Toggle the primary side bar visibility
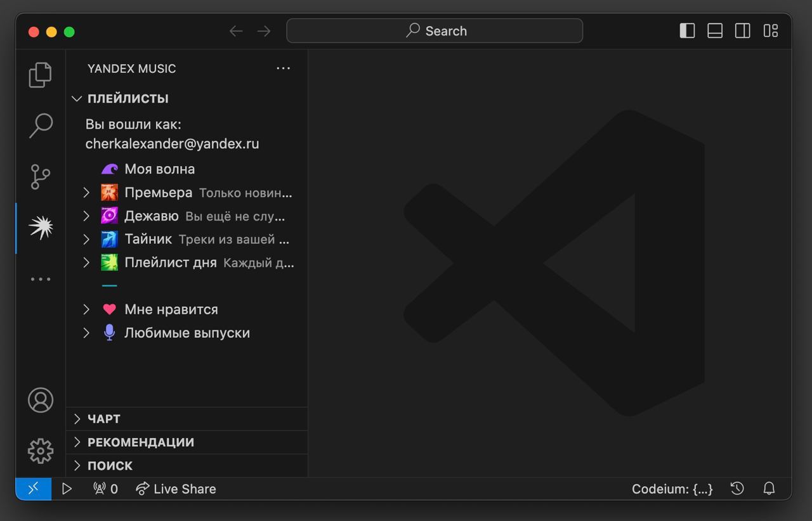The width and height of the screenshot is (812, 521). pos(687,31)
